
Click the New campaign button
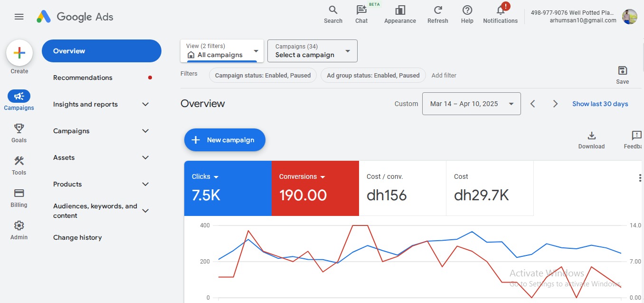coord(225,140)
